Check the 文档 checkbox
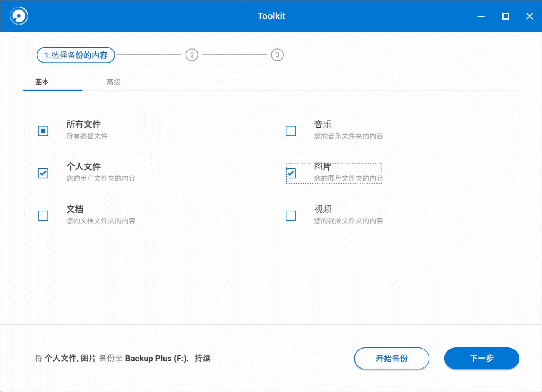Screen dimensions: 542x392 point(43,216)
